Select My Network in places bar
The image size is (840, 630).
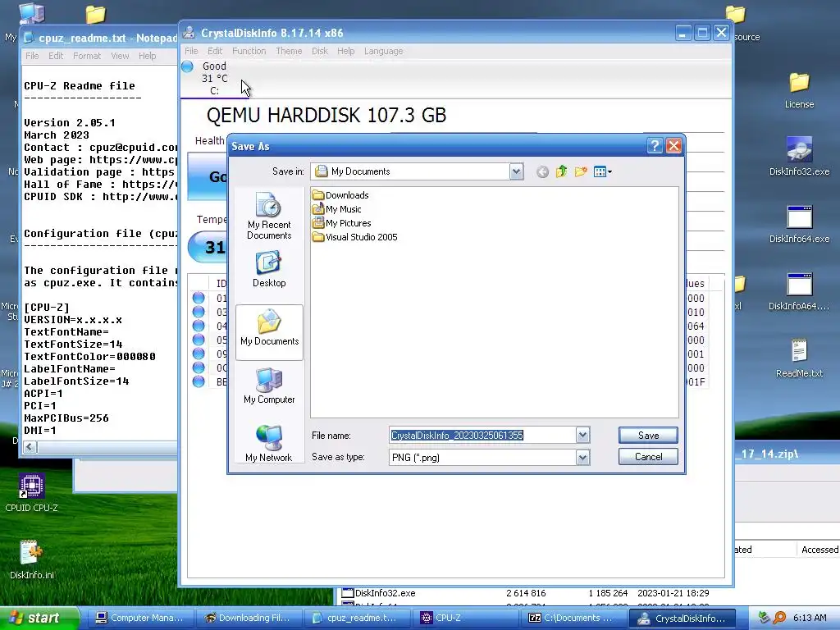pos(269,444)
